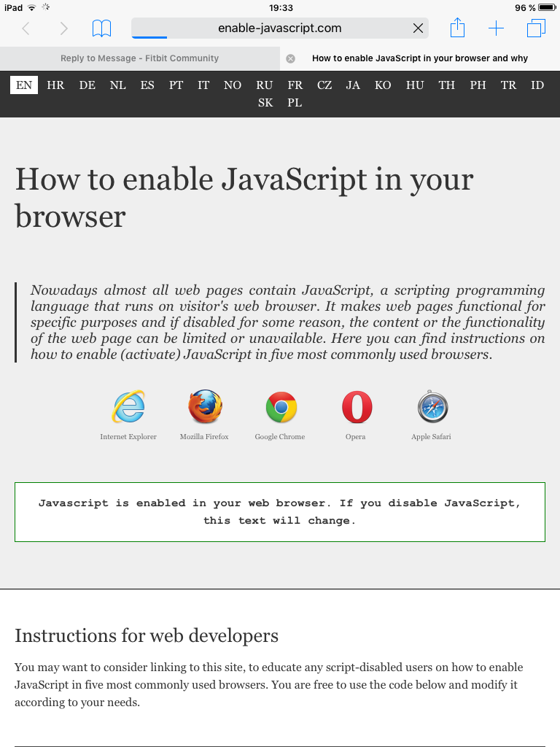
Task: Choose the PL language link
Action: 295,103
